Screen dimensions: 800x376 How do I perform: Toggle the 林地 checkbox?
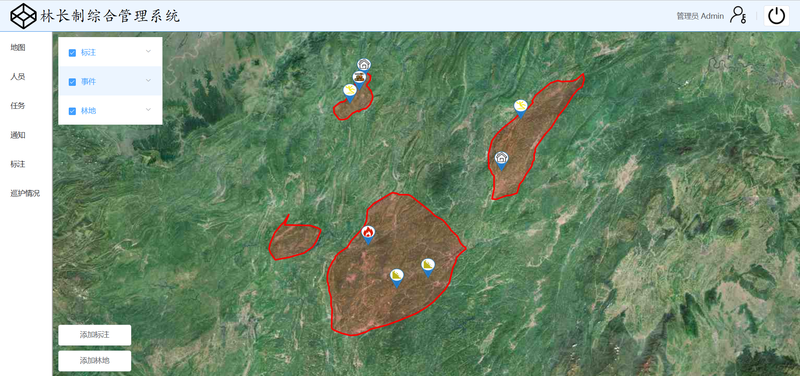72,111
